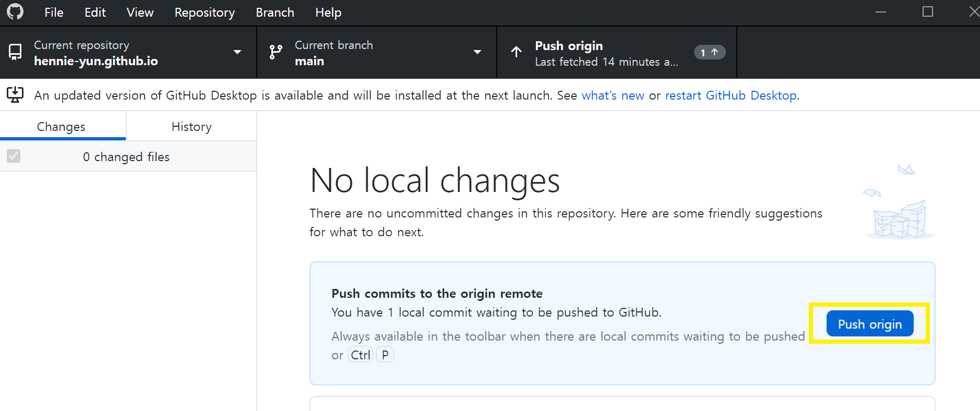Click the No local changes heading

click(x=435, y=180)
